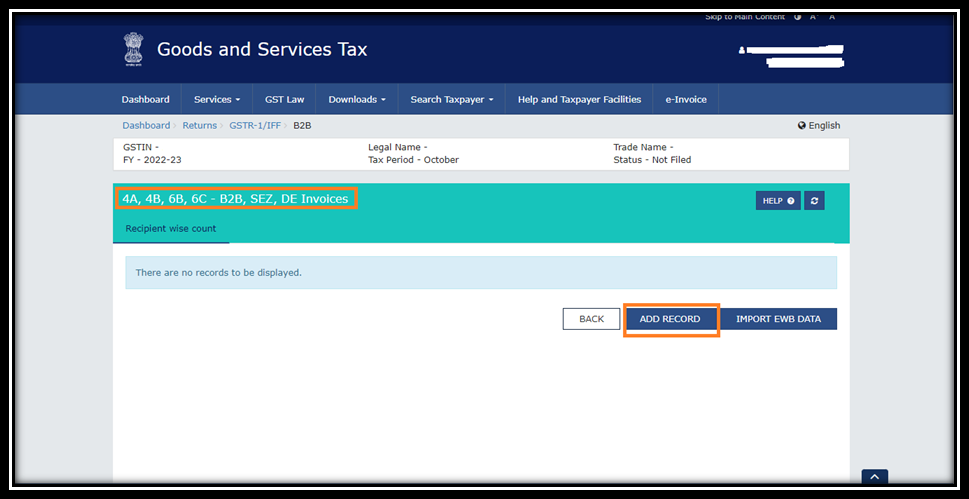This screenshot has height=499, width=969.
Task: Click the IMPORT EWB DATA button
Action: [x=779, y=319]
